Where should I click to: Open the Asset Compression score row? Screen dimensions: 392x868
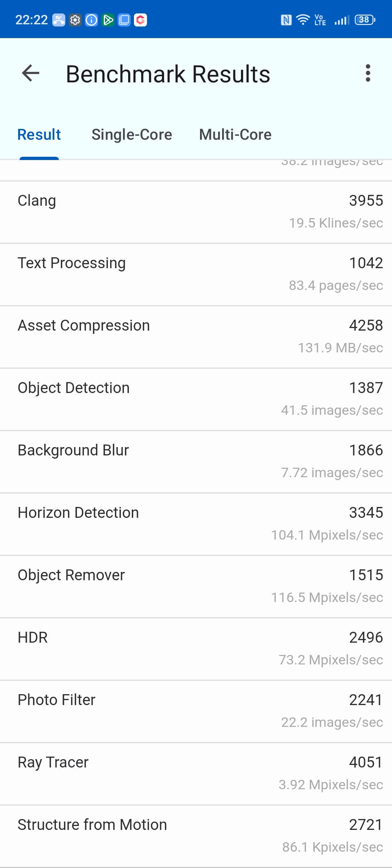pyautogui.click(x=196, y=337)
